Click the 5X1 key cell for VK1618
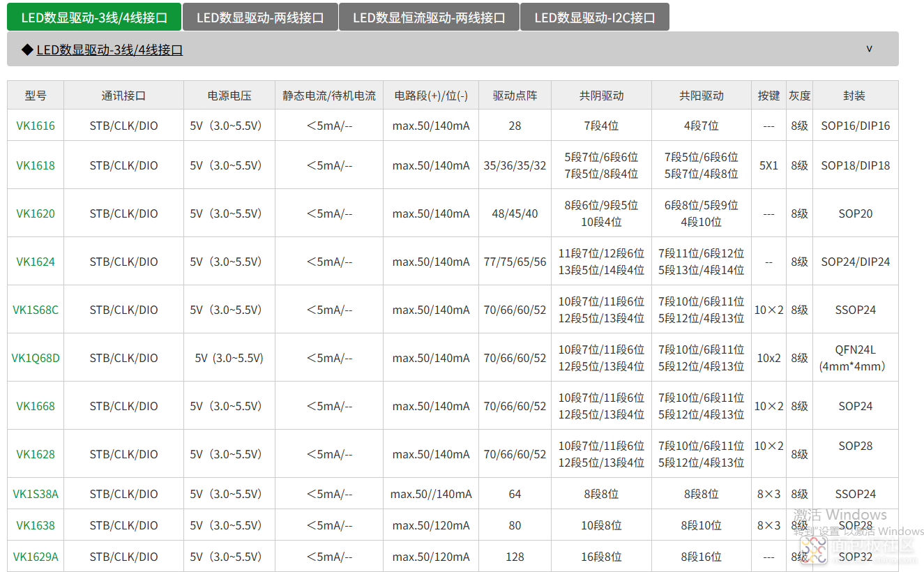This screenshot has height=572, width=924. 769,165
